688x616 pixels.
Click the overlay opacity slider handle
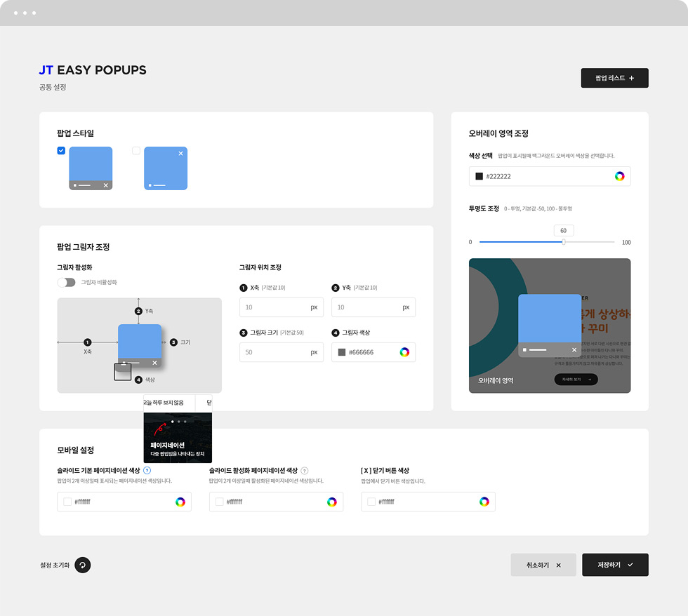(564, 242)
